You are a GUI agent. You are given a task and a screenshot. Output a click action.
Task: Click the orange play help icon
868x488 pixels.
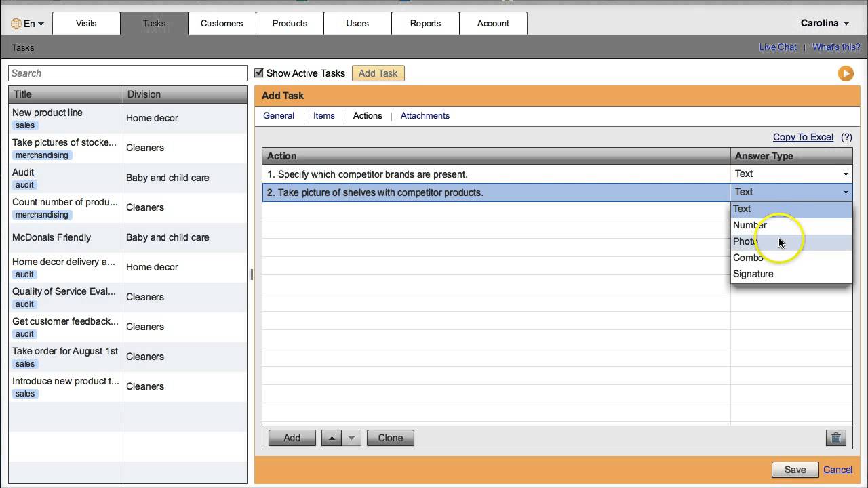pyautogui.click(x=846, y=73)
